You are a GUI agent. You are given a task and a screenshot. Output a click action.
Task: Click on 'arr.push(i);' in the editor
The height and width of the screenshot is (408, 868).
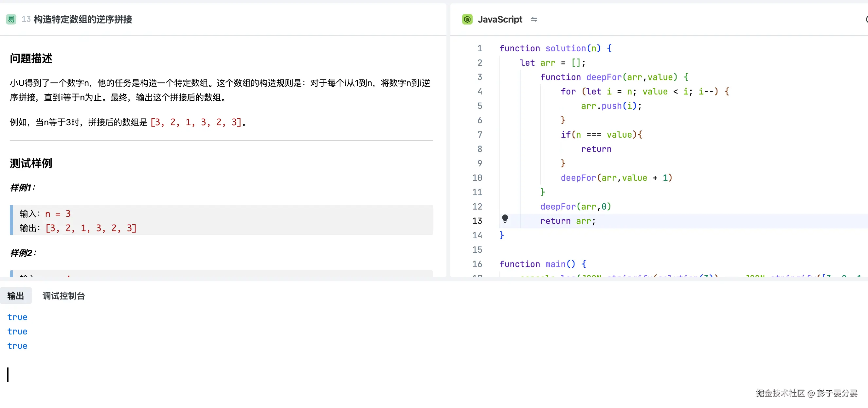[611, 106]
